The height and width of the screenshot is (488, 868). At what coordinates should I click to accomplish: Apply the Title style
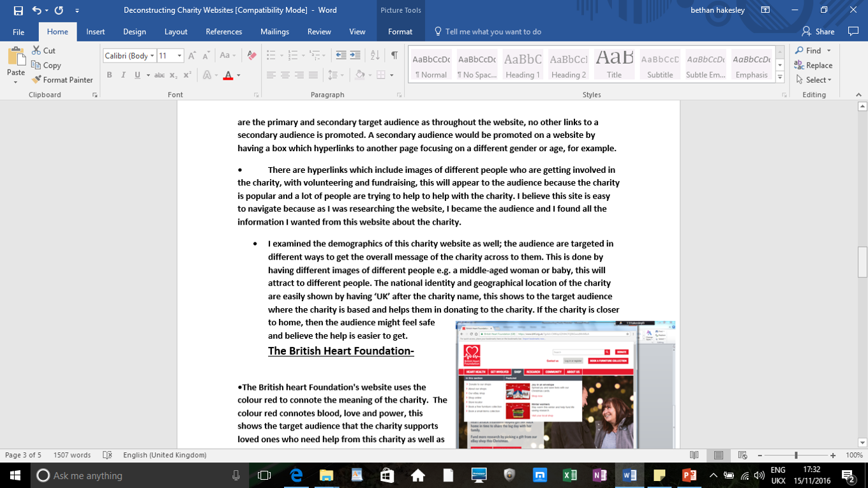coord(615,65)
